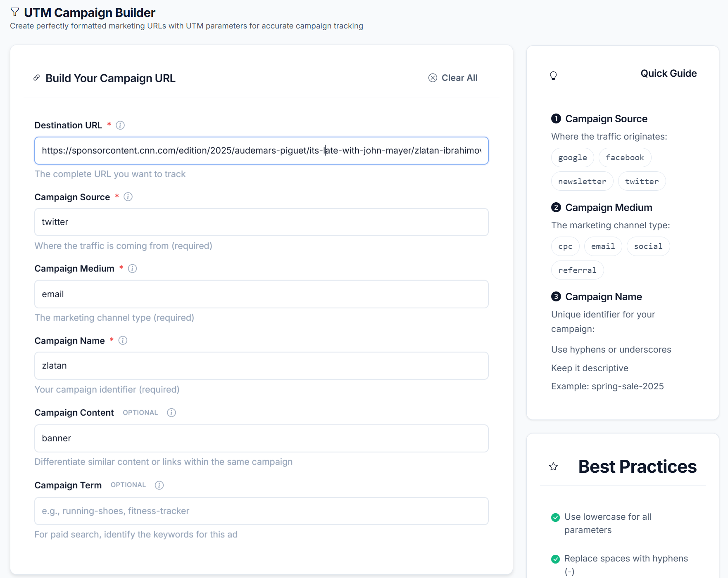Screen dimensions: 728x578
Task: Focus the Destination URL input field
Action: point(261,151)
